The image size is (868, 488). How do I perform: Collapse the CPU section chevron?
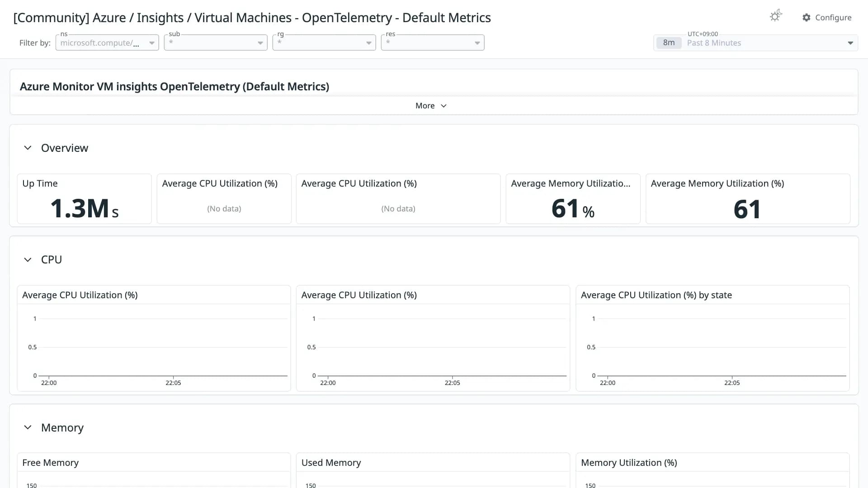(x=28, y=259)
